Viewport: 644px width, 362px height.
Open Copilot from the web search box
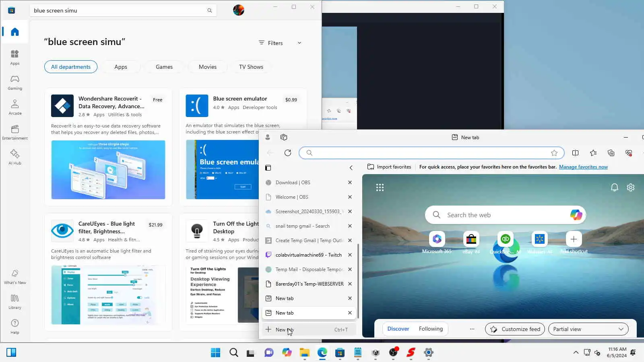[x=576, y=215]
